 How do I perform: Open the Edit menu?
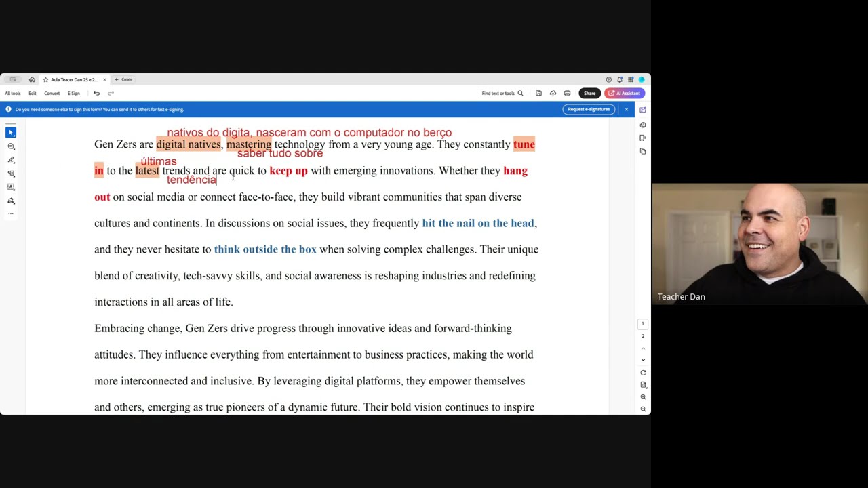click(x=32, y=93)
